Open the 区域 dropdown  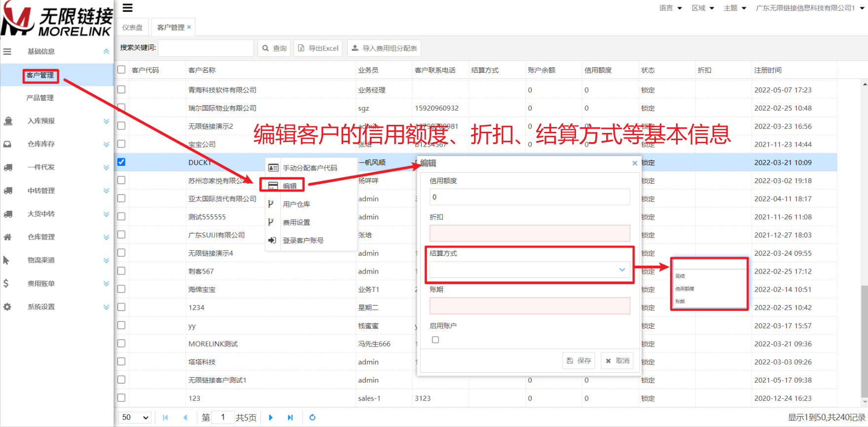tap(703, 8)
